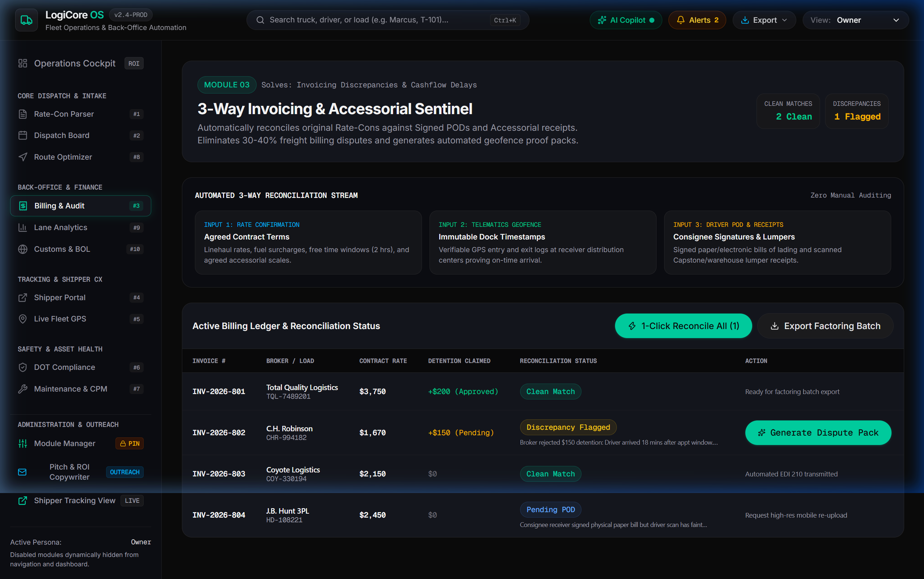Click the magnifier icon in search bar
The height and width of the screenshot is (579, 924).
pos(260,20)
